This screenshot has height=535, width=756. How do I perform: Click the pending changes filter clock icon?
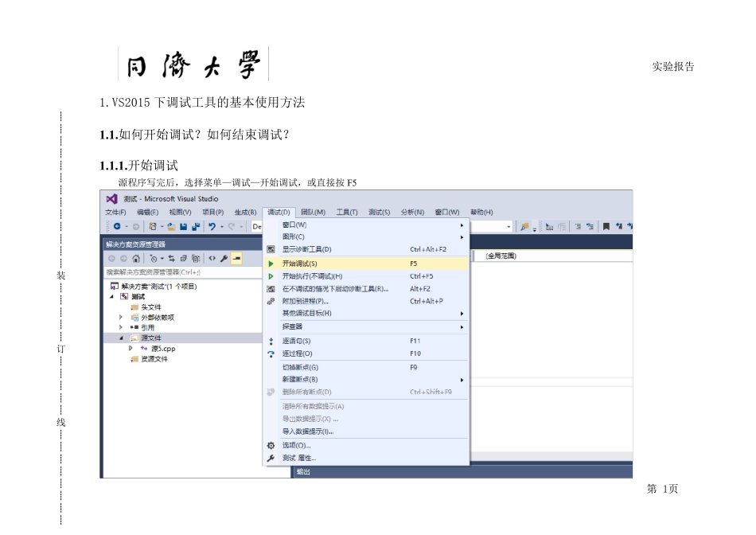pyautogui.click(x=154, y=259)
